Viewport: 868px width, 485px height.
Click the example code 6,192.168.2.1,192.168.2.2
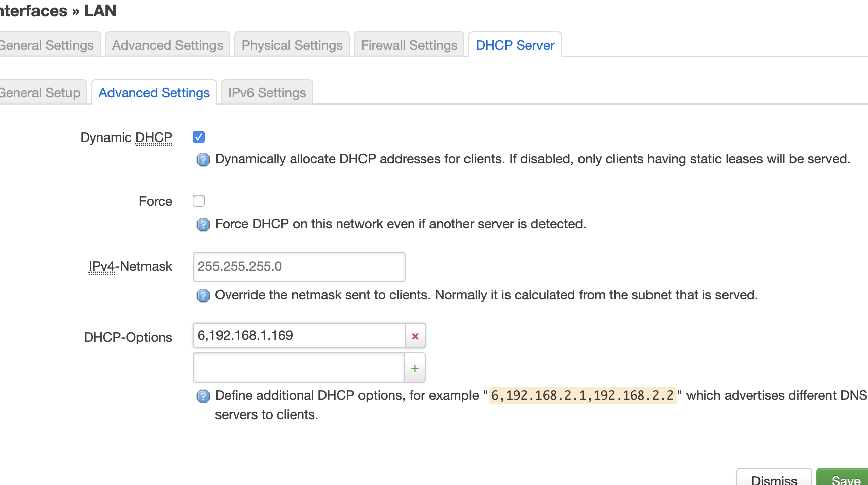pyautogui.click(x=583, y=395)
